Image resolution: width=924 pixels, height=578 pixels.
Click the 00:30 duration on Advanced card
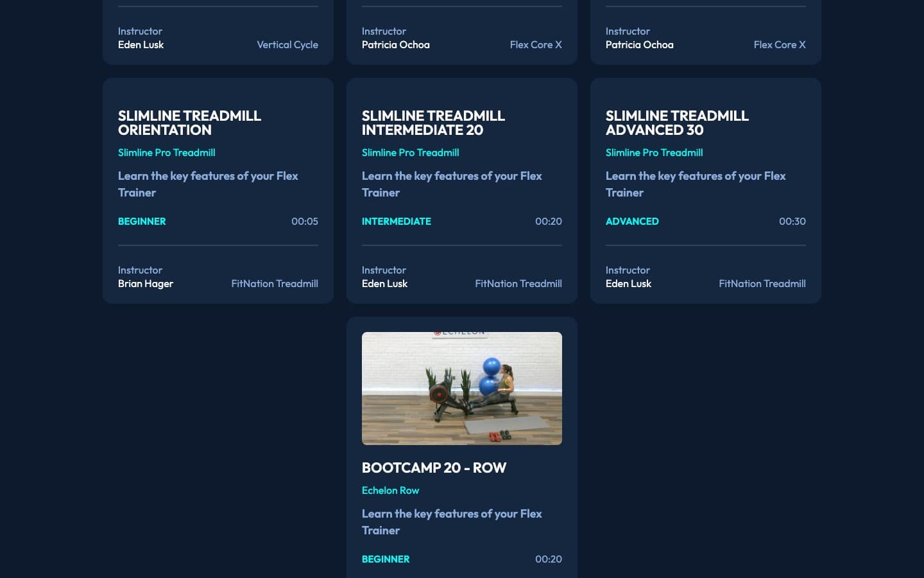click(x=792, y=221)
